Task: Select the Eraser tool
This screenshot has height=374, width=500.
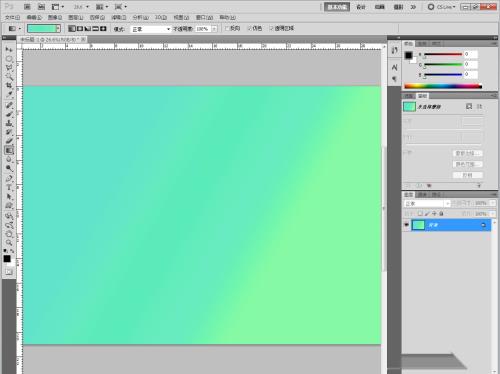Action: (x=9, y=141)
